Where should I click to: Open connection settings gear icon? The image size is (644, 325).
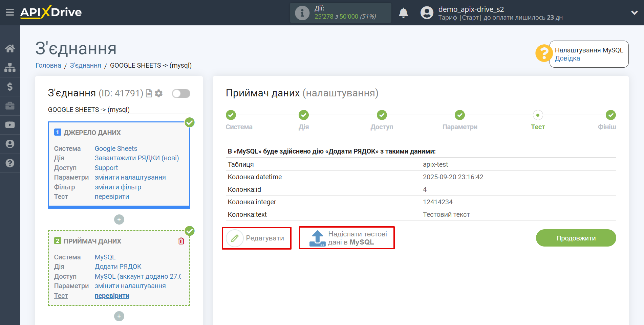point(158,93)
